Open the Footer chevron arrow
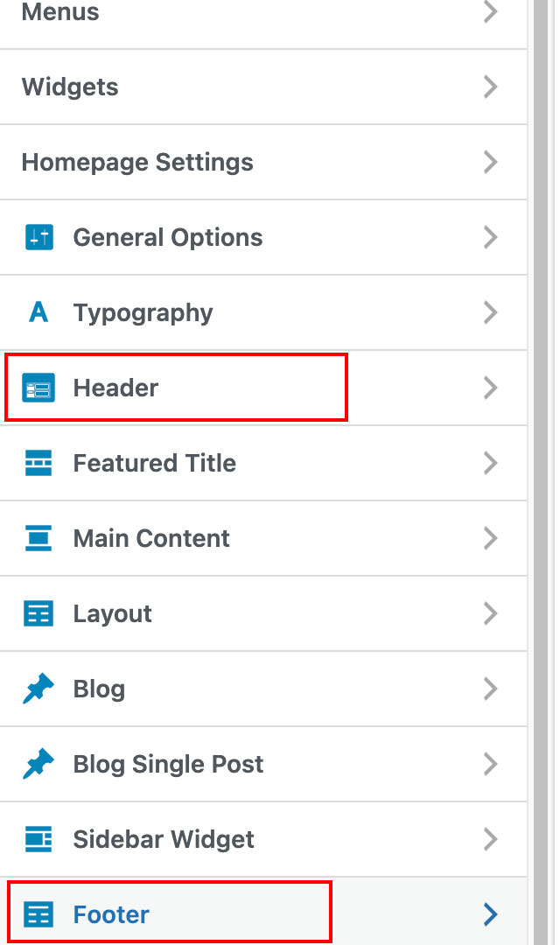 tap(490, 914)
